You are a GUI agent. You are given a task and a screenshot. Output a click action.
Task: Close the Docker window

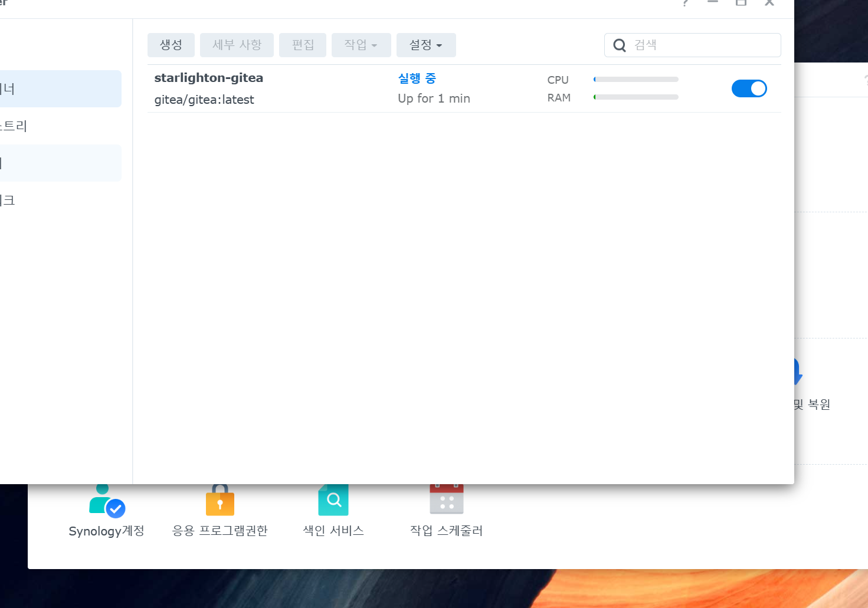click(x=769, y=2)
